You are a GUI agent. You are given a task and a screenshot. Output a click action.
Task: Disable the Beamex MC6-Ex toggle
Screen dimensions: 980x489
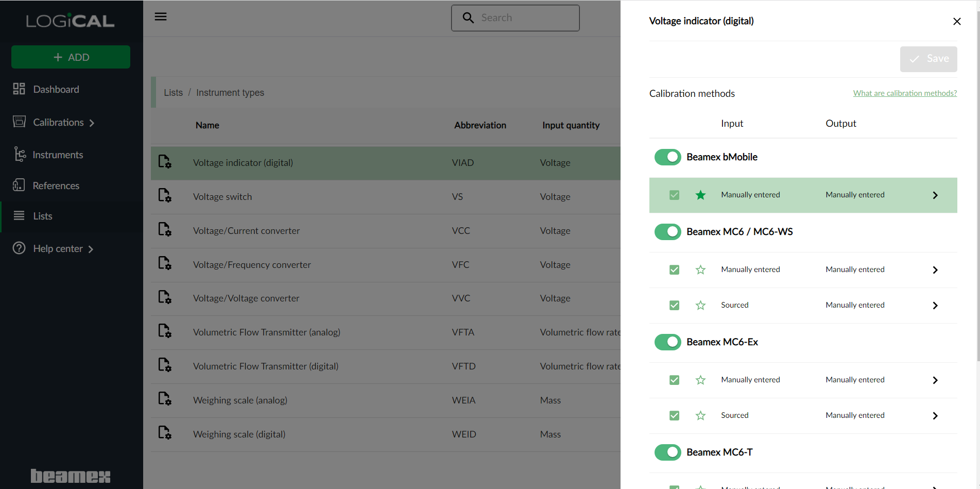point(667,342)
